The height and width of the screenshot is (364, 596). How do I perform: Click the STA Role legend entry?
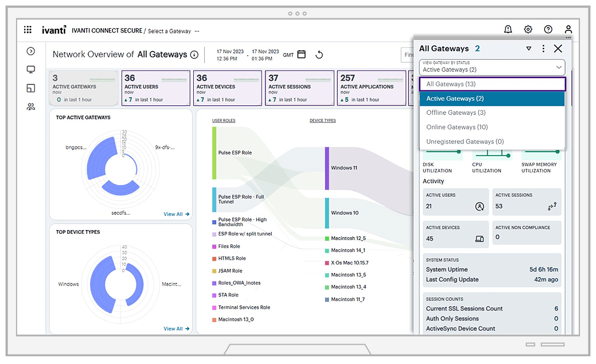point(225,295)
